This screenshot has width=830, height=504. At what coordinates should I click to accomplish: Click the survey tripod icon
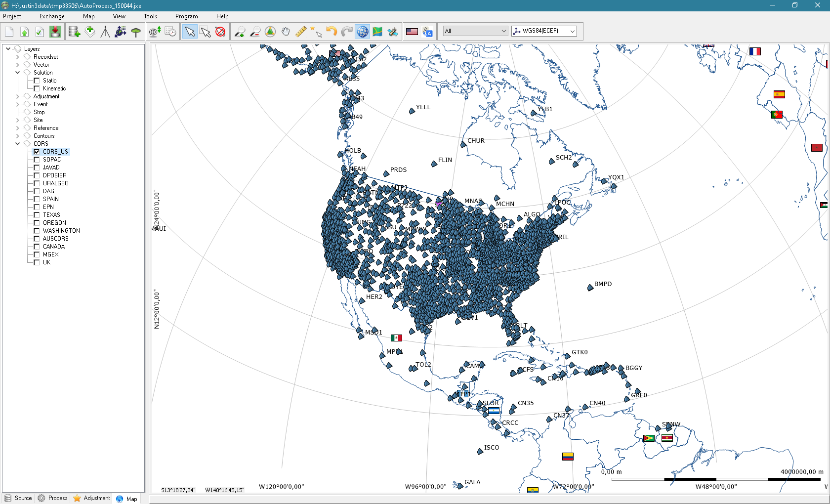(105, 32)
